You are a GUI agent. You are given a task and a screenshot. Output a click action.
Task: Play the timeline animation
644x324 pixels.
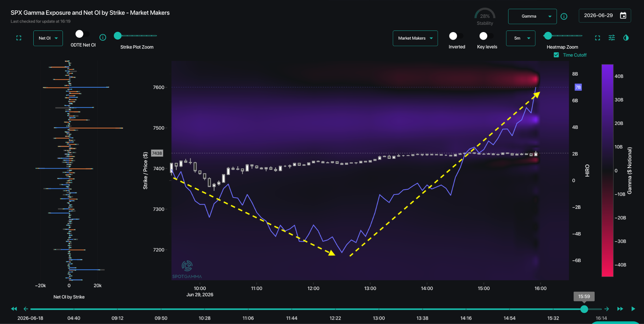(x=633, y=309)
